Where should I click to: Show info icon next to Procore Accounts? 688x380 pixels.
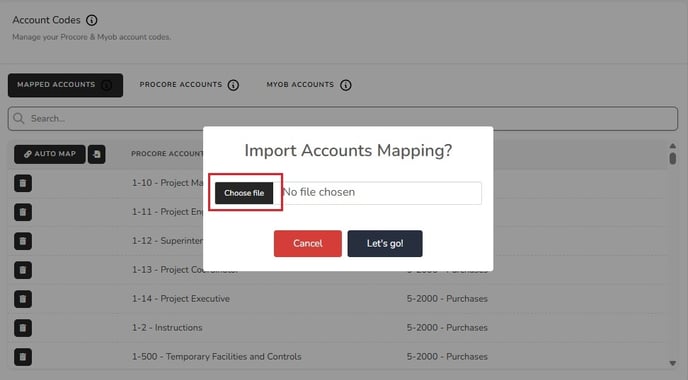(233, 85)
